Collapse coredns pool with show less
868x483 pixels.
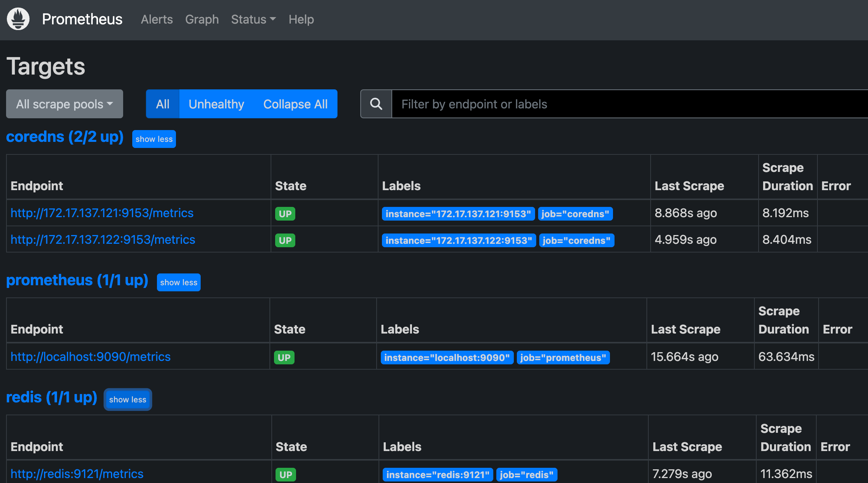[x=154, y=139]
